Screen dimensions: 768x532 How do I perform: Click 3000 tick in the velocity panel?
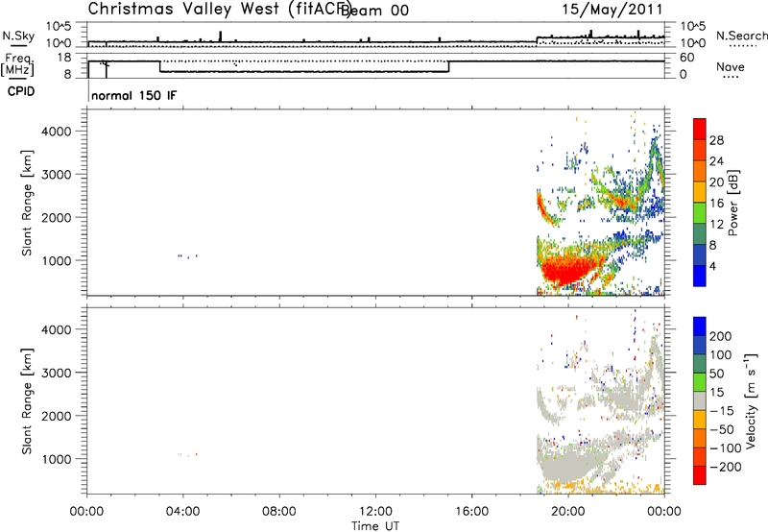57,373
